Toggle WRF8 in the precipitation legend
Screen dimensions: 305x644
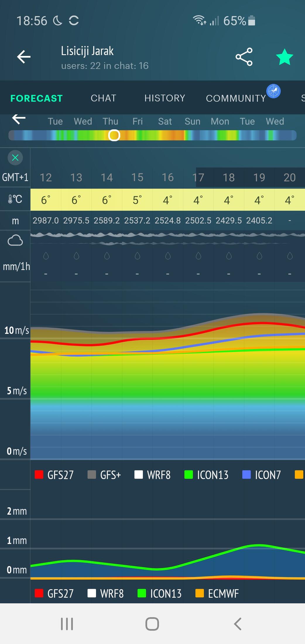point(106,593)
